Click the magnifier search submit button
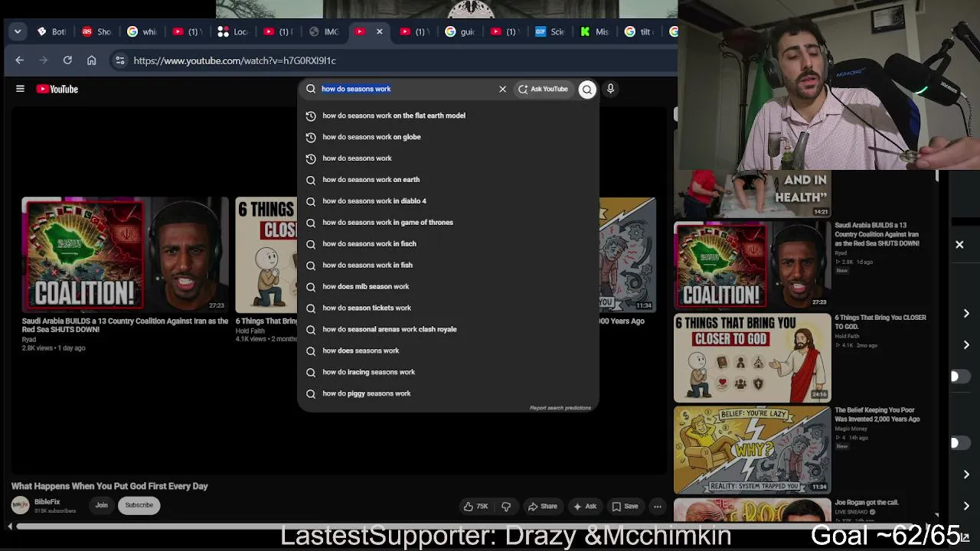The height and width of the screenshot is (551, 980). point(587,90)
